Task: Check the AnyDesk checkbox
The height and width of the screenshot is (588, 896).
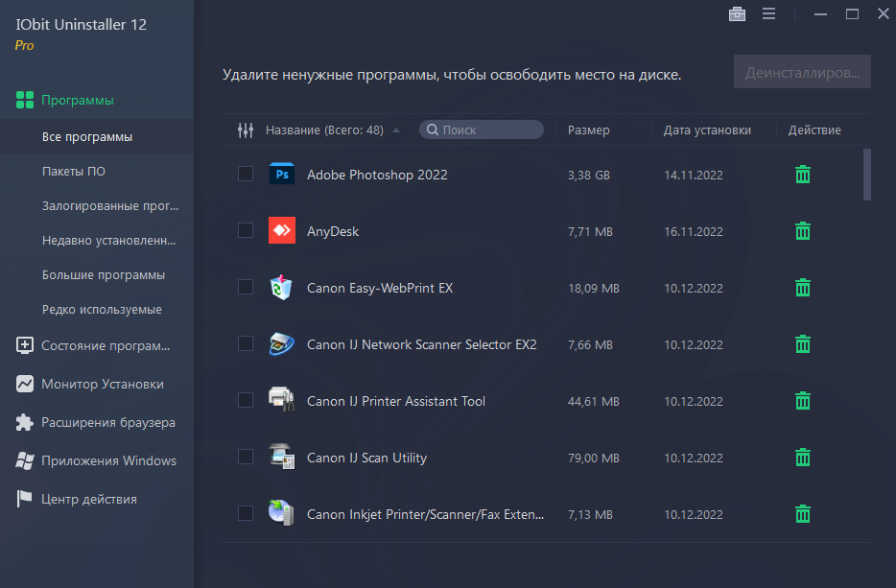Action: coord(246,230)
